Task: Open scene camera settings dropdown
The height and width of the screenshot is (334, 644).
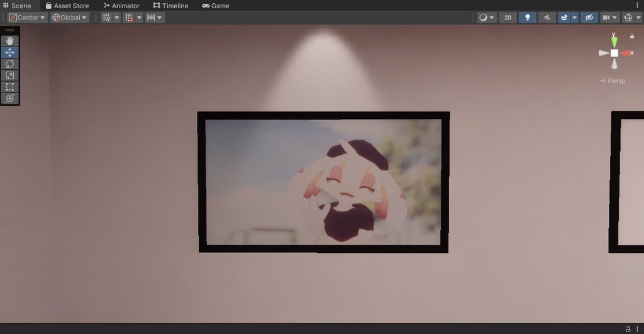Action: 610,18
